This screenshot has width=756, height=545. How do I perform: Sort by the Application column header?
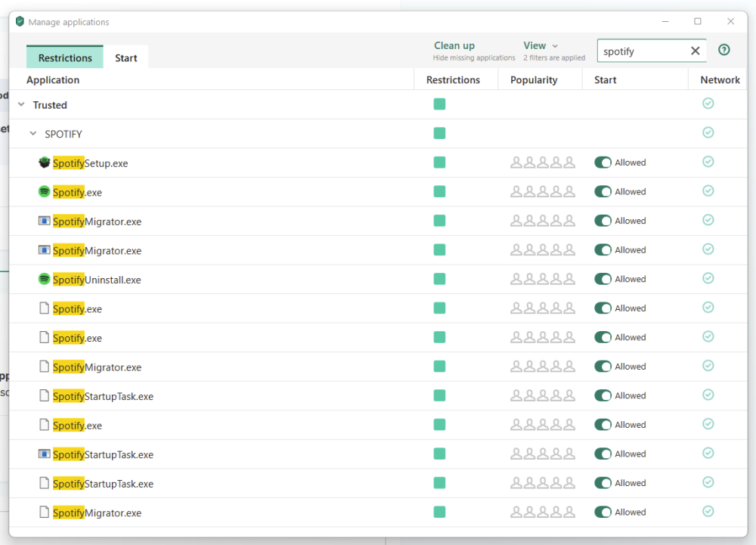pyautogui.click(x=53, y=80)
